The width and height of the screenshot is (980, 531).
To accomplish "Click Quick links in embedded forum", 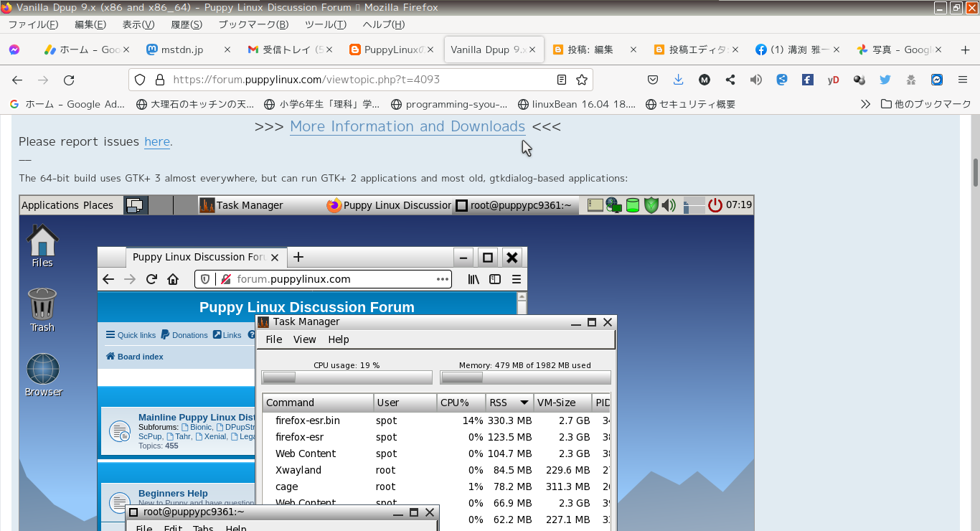I will pos(131,335).
